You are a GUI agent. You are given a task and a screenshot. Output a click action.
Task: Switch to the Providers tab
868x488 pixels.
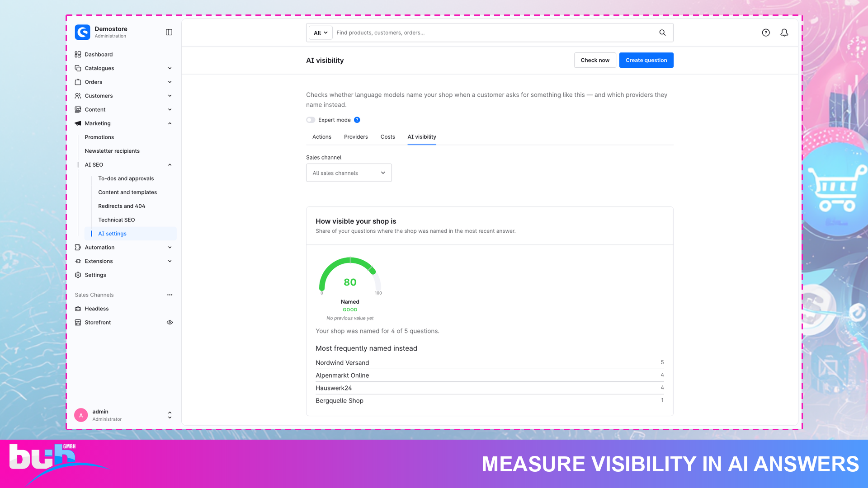click(356, 137)
